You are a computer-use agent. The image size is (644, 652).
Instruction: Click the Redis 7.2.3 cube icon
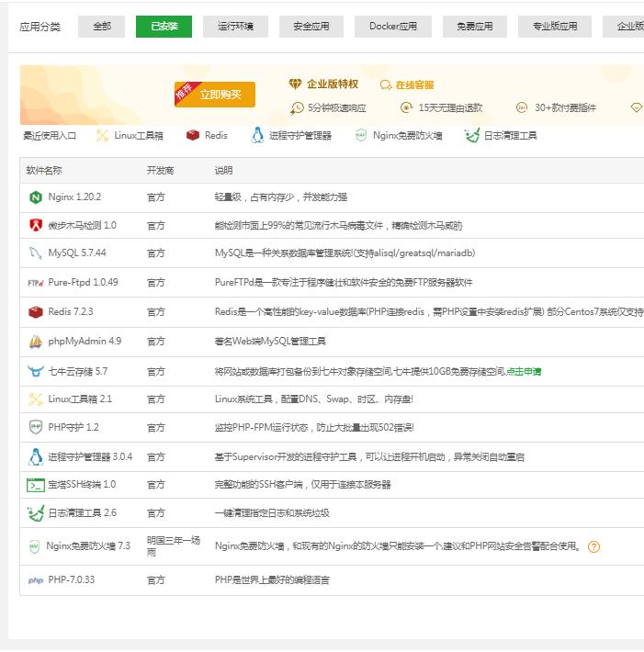36,312
